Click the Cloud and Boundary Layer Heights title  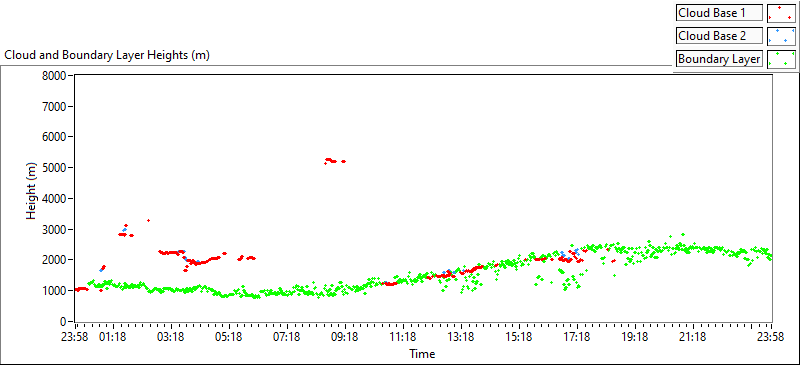click(x=107, y=55)
